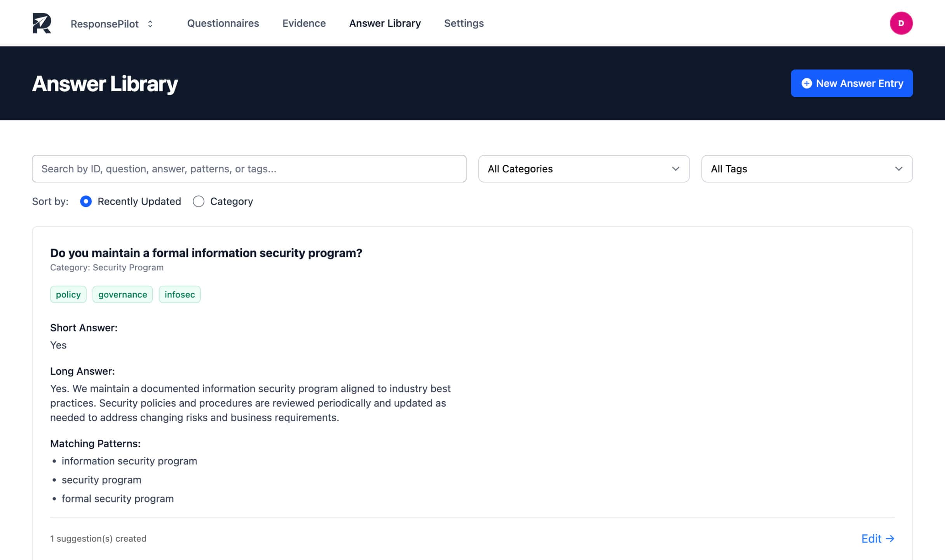Screen dimensions: 945x560
Task: Click the chevron on All Categories dropdown
Action: [x=675, y=169]
